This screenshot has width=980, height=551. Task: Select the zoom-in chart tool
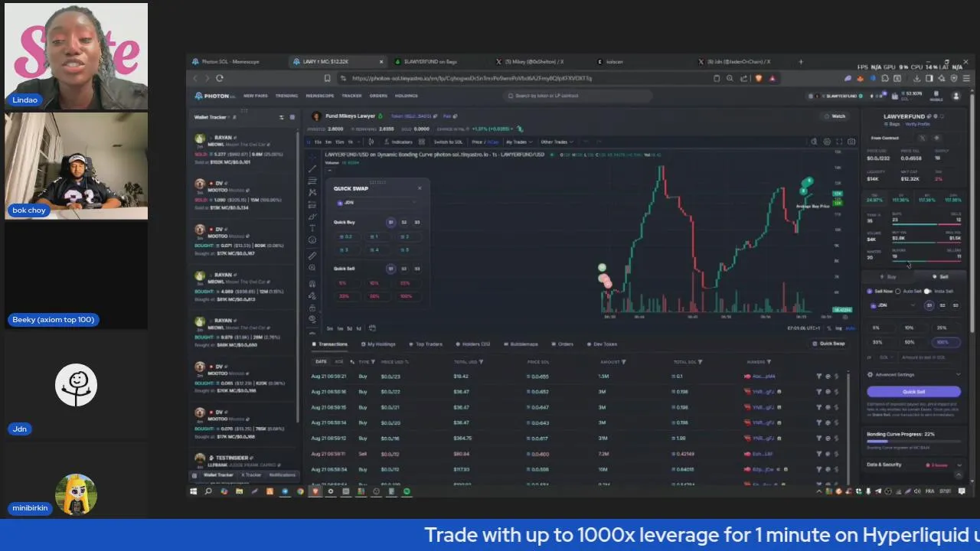tap(312, 268)
